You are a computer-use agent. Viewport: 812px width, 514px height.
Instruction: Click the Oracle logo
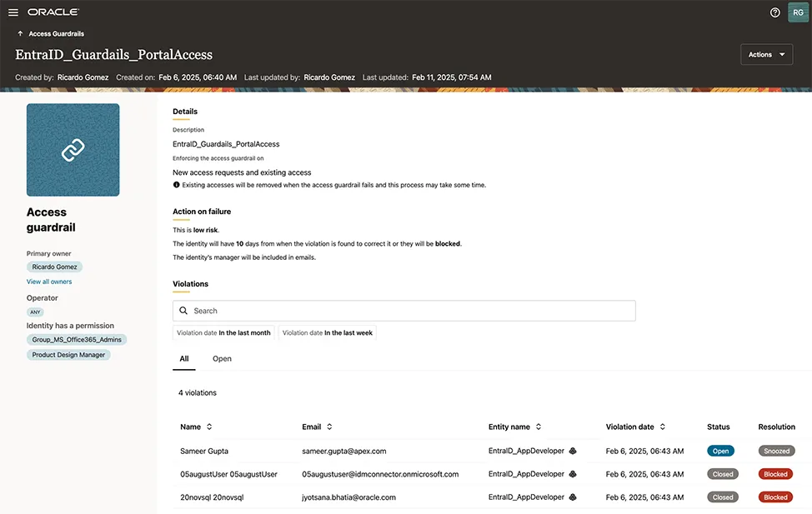tap(53, 12)
